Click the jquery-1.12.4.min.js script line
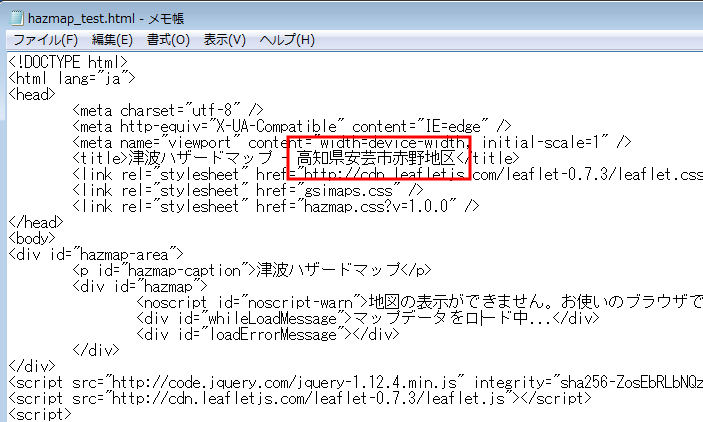The width and height of the screenshot is (703, 422). point(356,383)
